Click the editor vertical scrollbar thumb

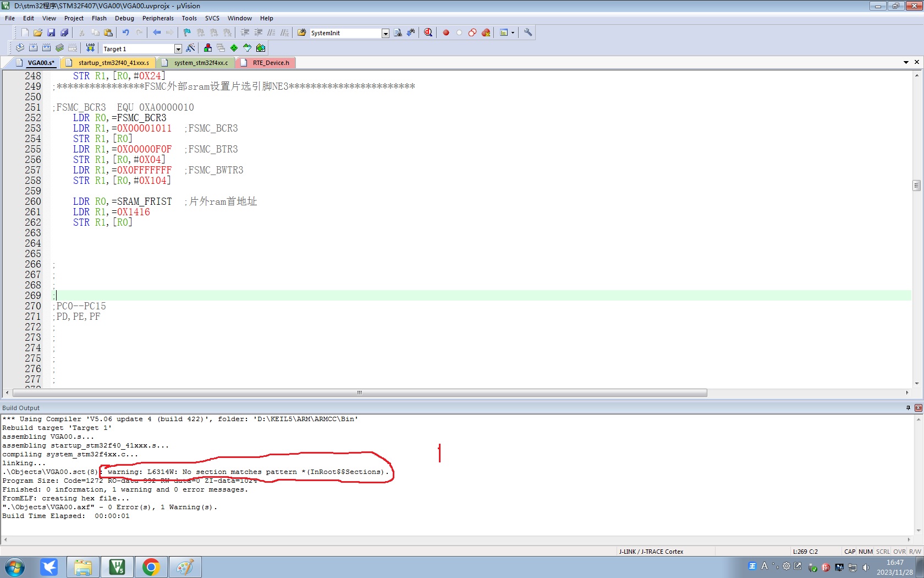[x=916, y=186]
